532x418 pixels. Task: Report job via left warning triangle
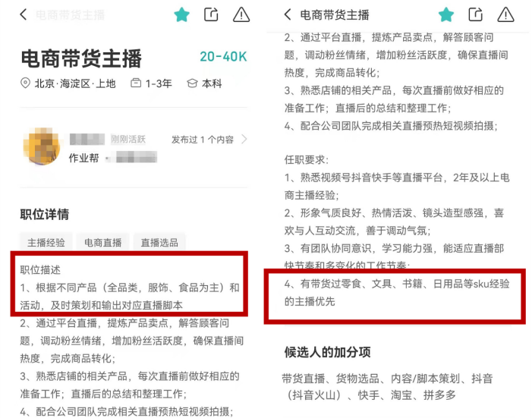click(x=241, y=15)
